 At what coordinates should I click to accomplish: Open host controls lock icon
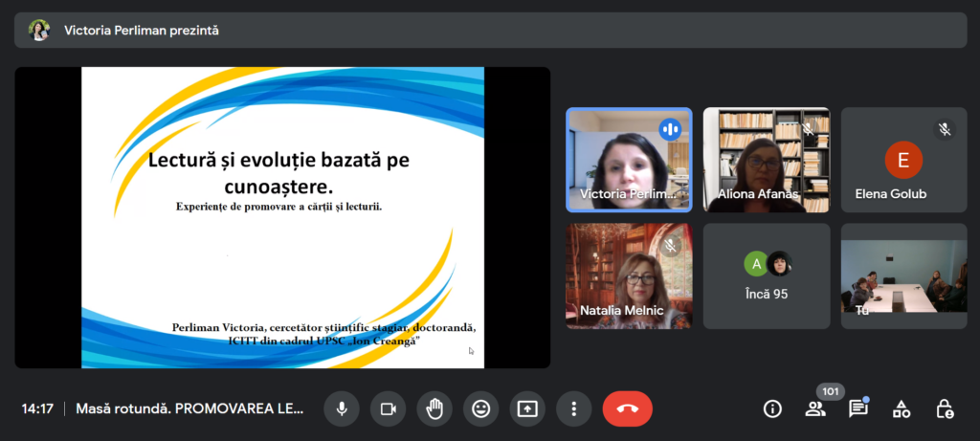pos(945,409)
